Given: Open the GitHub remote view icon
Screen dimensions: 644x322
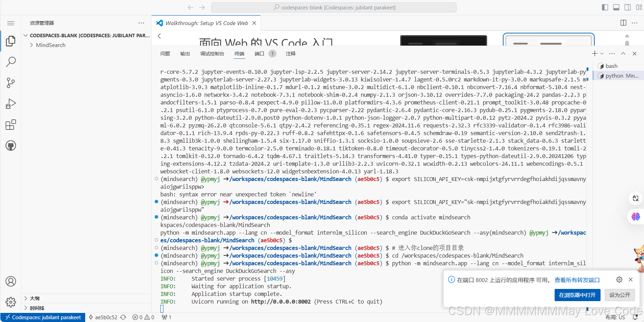Looking at the screenshot, I should pos(10,146).
